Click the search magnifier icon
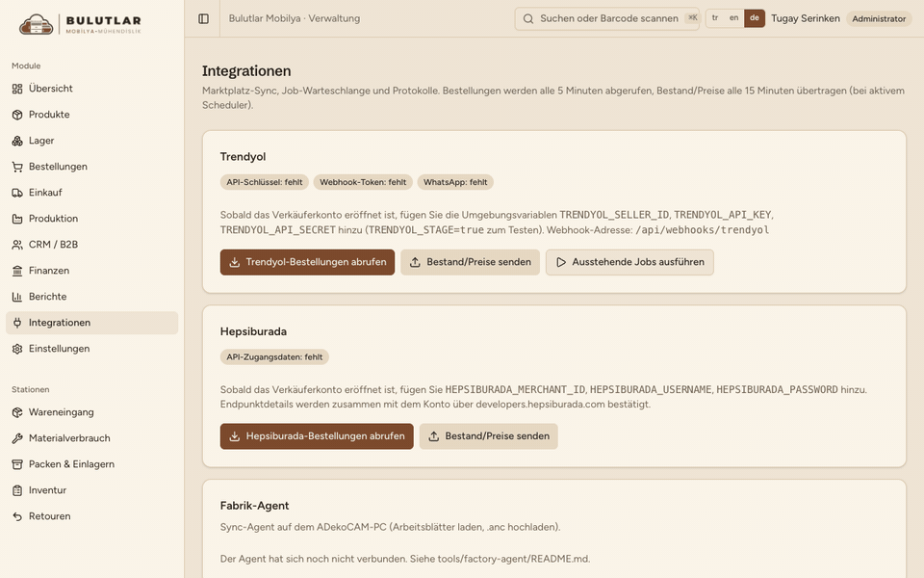This screenshot has width=924, height=578. tap(528, 19)
